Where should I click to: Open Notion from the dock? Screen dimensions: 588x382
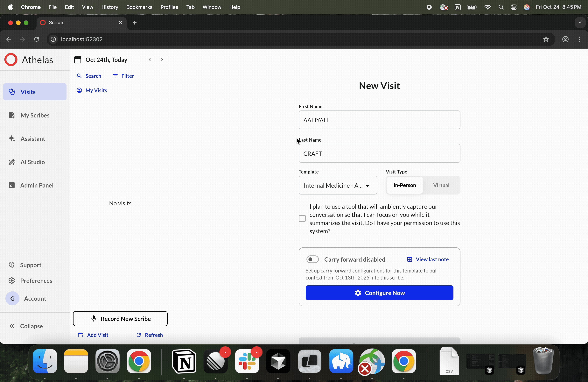[x=185, y=362]
